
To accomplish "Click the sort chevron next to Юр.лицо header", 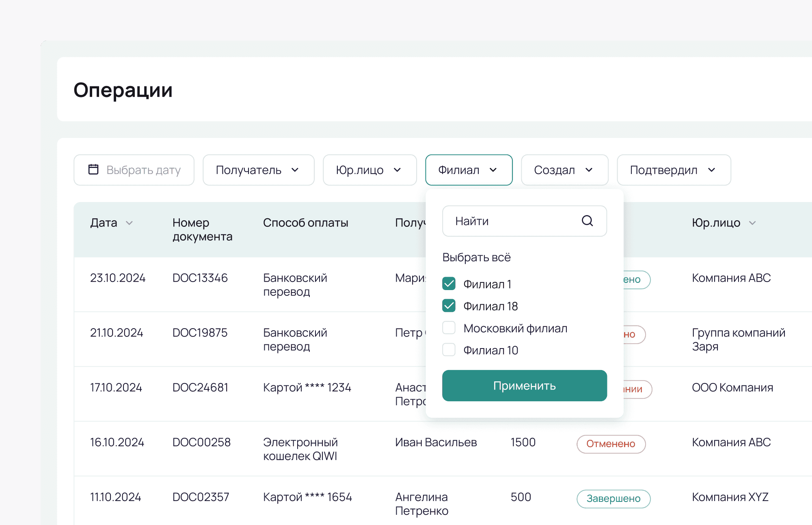I will (752, 223).
